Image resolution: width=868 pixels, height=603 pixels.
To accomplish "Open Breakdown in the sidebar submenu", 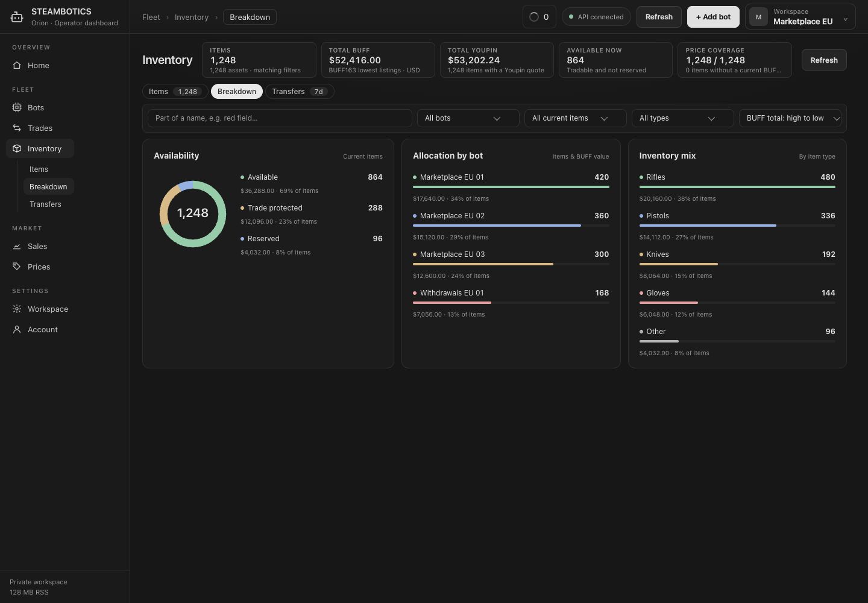I will click(x=48, y=187).
